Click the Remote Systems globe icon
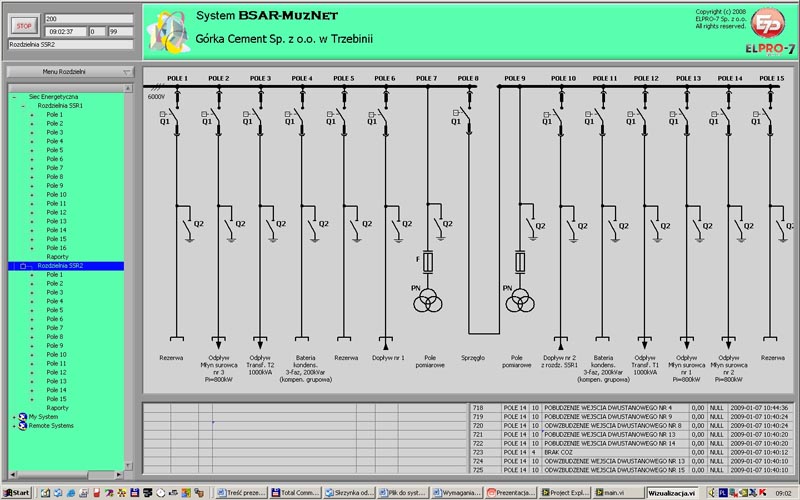 click(x=22, y=426)
